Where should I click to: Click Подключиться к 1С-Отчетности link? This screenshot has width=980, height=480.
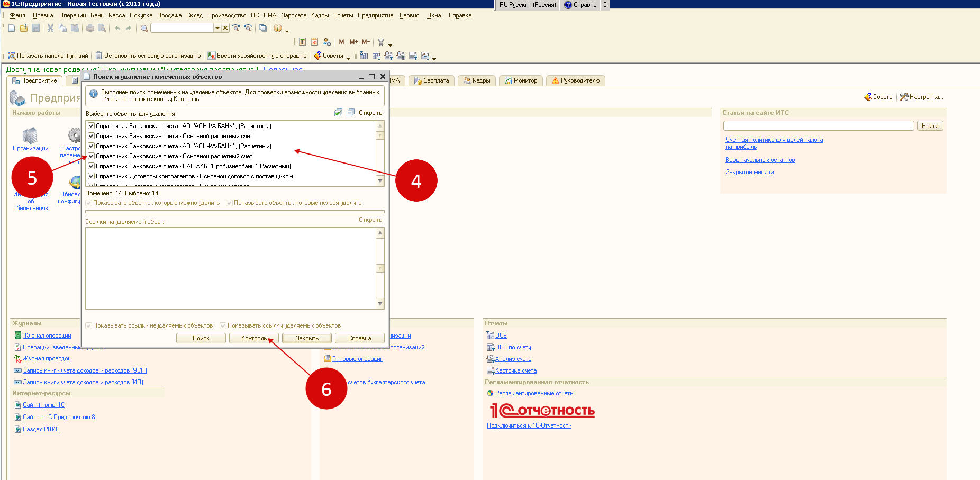(x=529, y=425)
